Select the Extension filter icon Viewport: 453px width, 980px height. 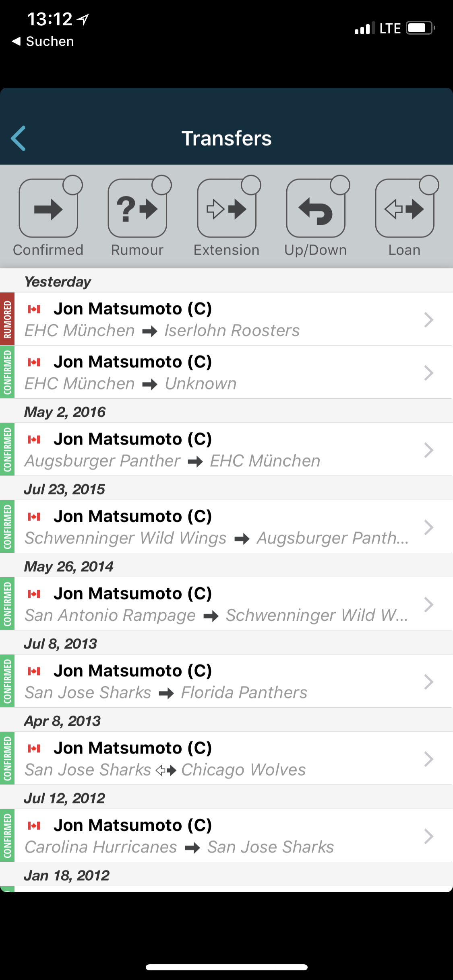(226, 209)
